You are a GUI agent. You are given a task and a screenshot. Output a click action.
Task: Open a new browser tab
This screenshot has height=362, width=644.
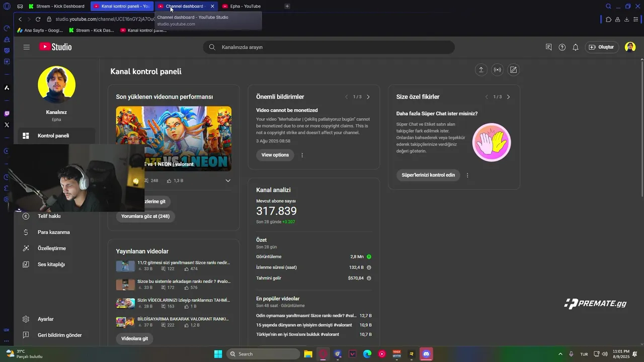coord(287,6)
